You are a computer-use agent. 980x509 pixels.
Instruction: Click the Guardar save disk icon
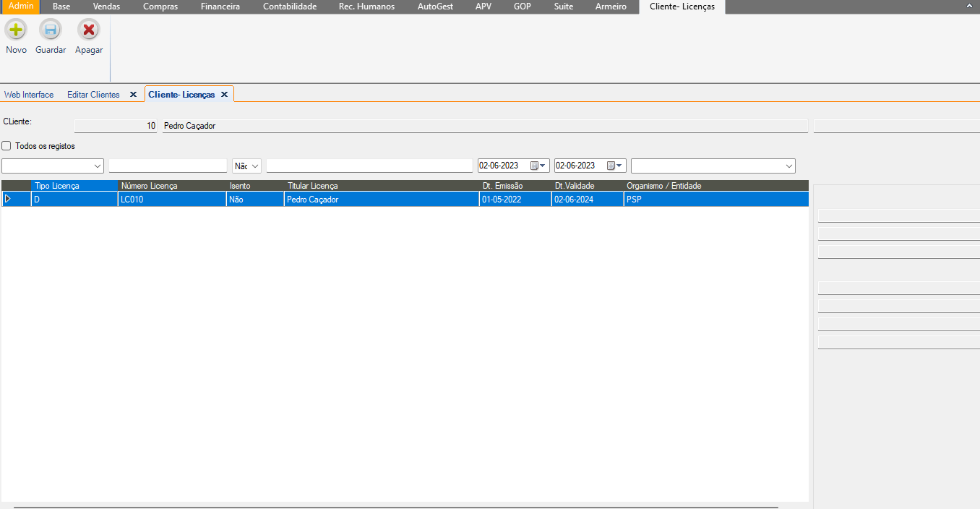[51, 30]
